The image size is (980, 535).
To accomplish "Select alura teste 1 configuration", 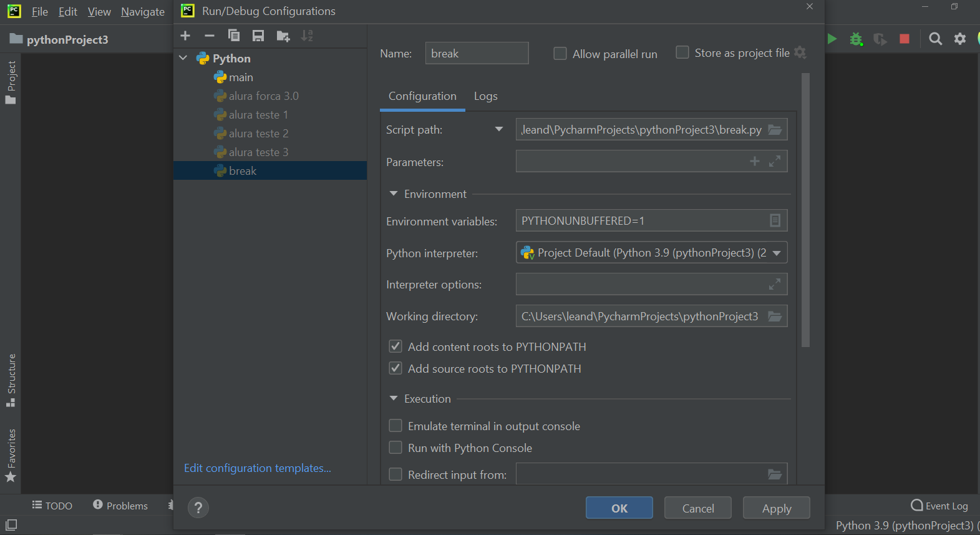I will click(x=270, y=114).
